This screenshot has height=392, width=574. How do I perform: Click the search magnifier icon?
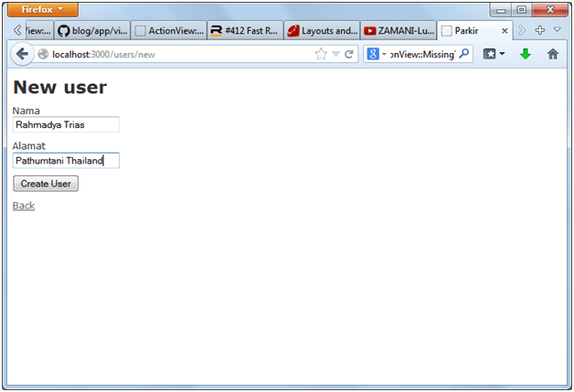tap(464, 54)
